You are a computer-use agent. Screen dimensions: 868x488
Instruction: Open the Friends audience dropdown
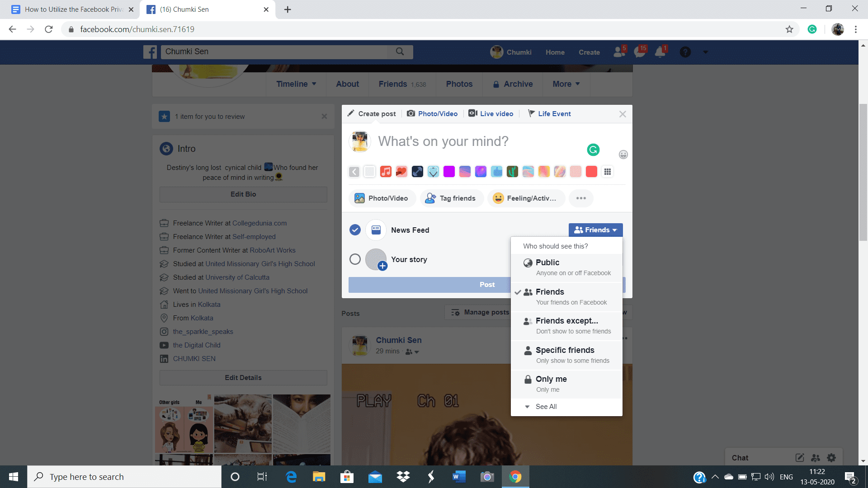pos(595,230)
